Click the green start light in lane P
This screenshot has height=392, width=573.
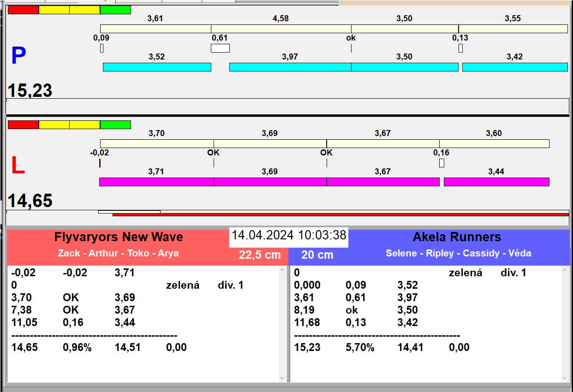point(115,10)
